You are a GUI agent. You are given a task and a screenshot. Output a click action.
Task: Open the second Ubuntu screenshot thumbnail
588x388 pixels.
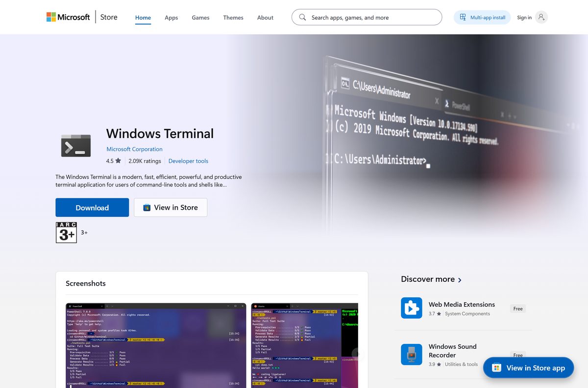(x=305, y=345)
